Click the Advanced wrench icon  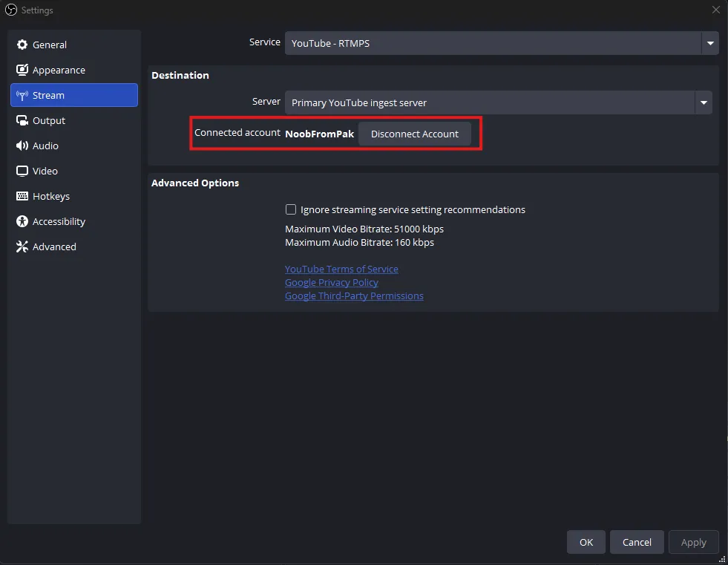(21, 246)
